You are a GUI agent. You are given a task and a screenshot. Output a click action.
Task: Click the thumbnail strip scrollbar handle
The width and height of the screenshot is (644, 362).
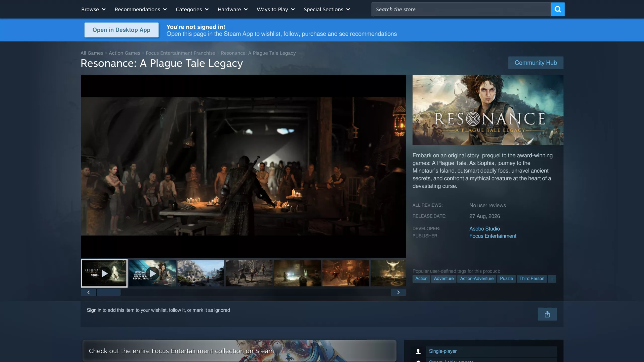point(109,292)
